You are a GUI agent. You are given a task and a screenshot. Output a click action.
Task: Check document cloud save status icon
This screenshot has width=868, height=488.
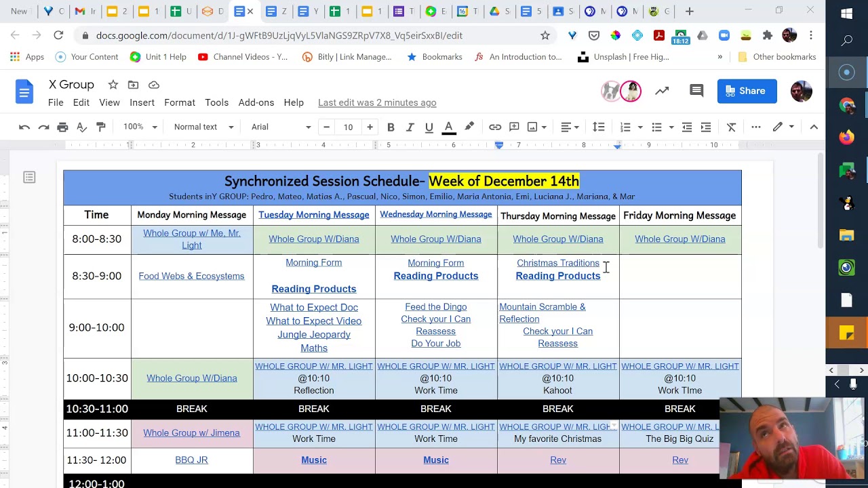pos(154,85)
